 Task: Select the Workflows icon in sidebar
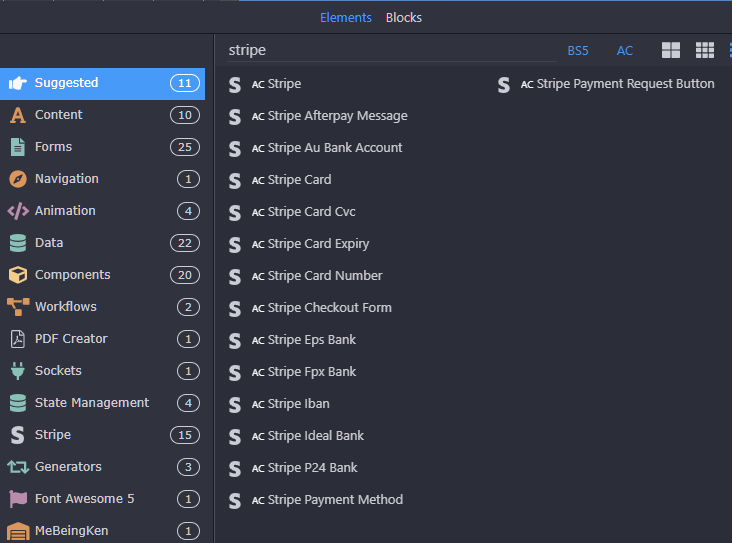(x=18, y=307)
